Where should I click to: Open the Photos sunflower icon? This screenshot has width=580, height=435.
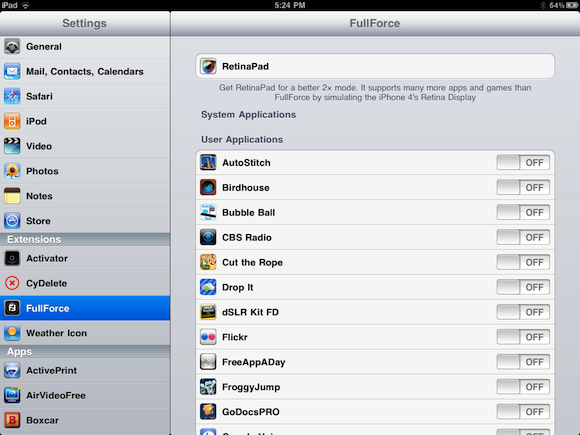[x=12, y=171]
